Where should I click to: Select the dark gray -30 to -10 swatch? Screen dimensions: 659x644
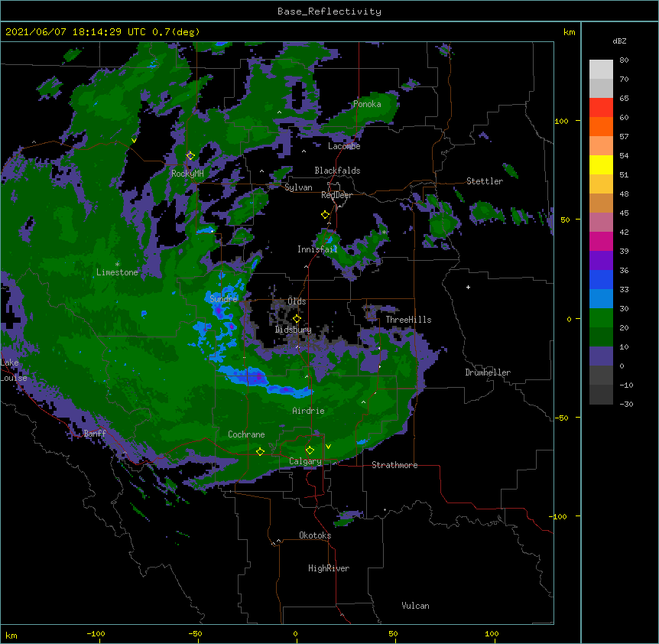click(x=601, y=395)
